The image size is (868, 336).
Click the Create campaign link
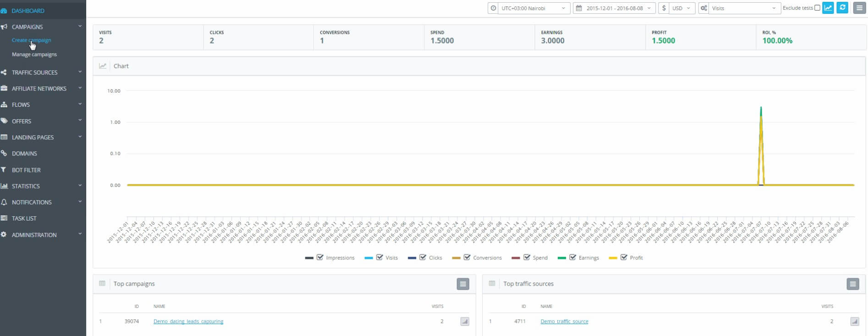click(31, 40)
